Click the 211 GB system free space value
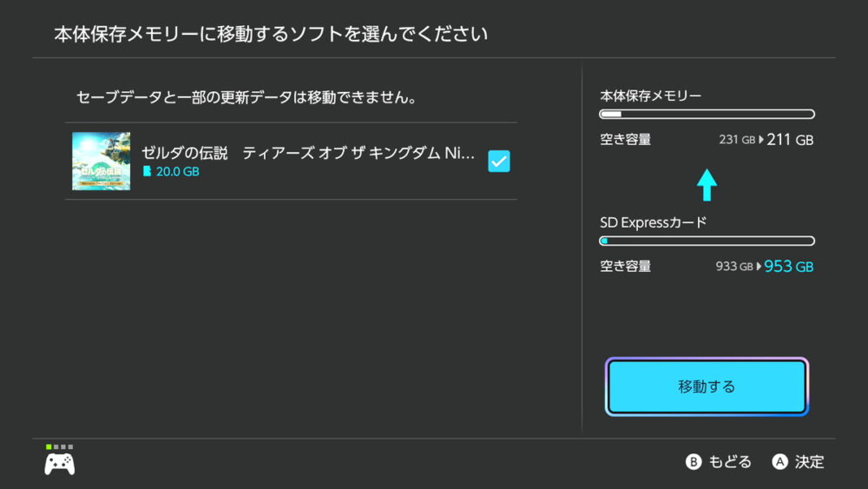The image size is (868, 489). click(790, 140)
